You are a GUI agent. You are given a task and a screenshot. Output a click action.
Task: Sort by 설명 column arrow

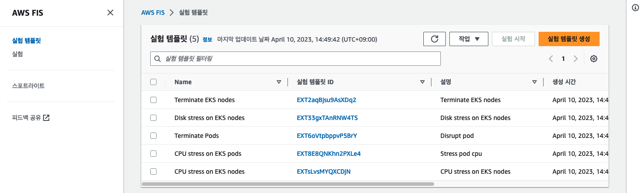point(535,82)
